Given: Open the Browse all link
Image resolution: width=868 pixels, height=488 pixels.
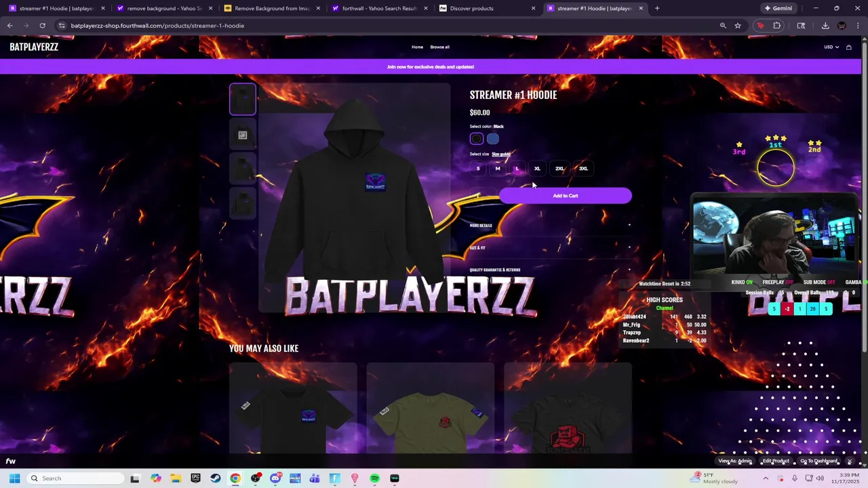Looking at the screenshot, I should (x=439, y=47).
